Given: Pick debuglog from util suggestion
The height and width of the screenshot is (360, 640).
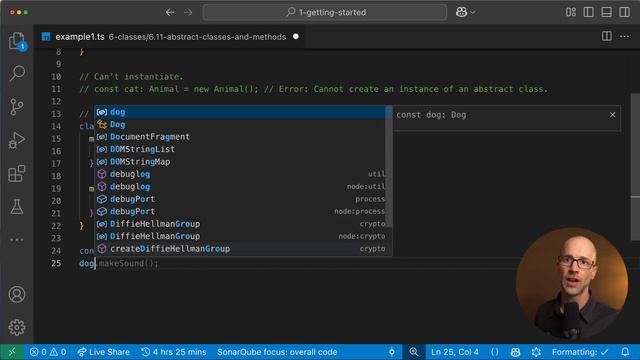Looking at the screenshot, I should 241,174.
